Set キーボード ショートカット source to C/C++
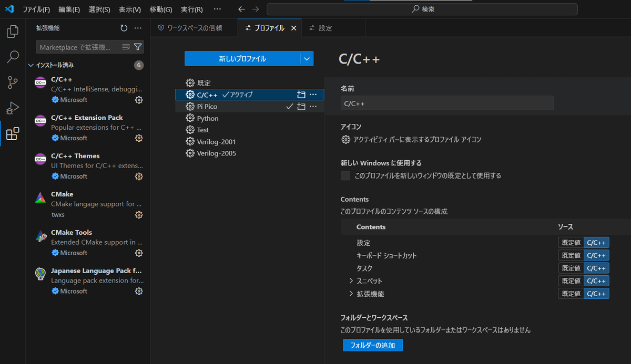 (x=596, y=255)
